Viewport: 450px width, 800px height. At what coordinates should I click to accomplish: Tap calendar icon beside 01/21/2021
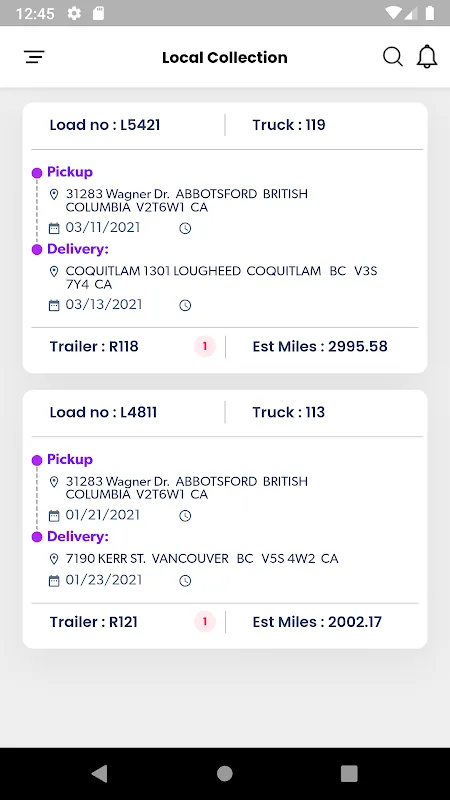tap(54, 516)
